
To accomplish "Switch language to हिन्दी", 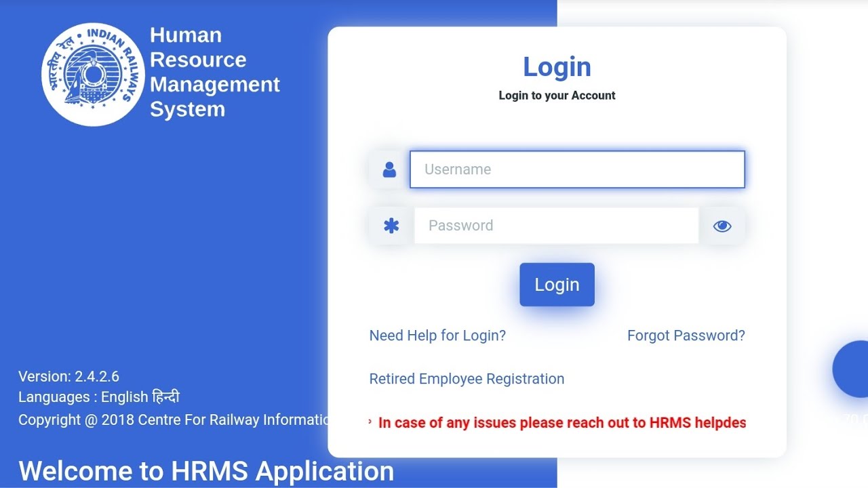I will pyautogui.click(x=166, y=397).
